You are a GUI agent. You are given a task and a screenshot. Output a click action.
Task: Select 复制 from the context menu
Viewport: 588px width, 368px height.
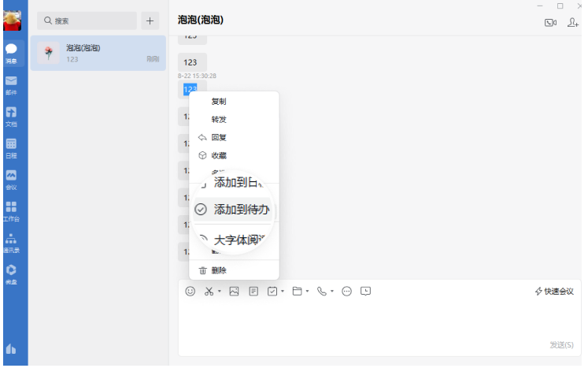[219, 102]
